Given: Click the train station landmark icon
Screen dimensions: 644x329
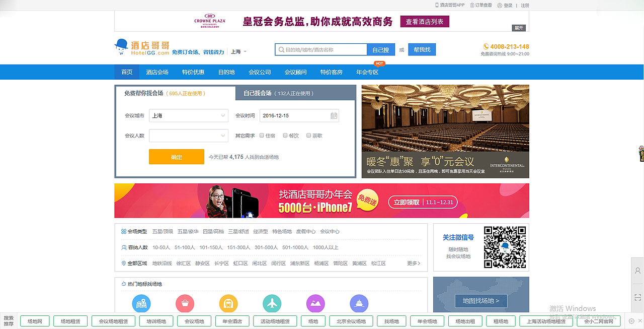Looking at the screenshot, I should (x=227, y=303).
